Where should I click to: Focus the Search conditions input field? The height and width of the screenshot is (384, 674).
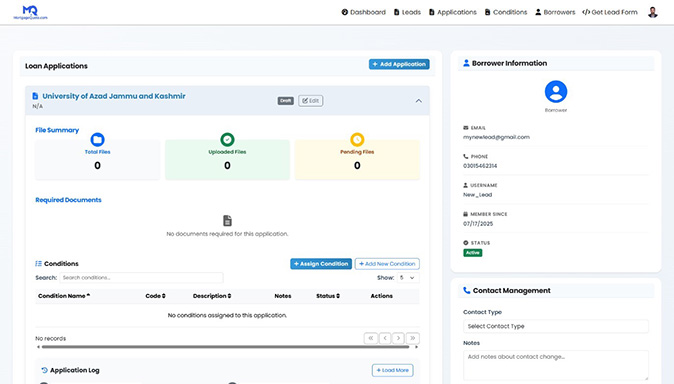point(141,278)
